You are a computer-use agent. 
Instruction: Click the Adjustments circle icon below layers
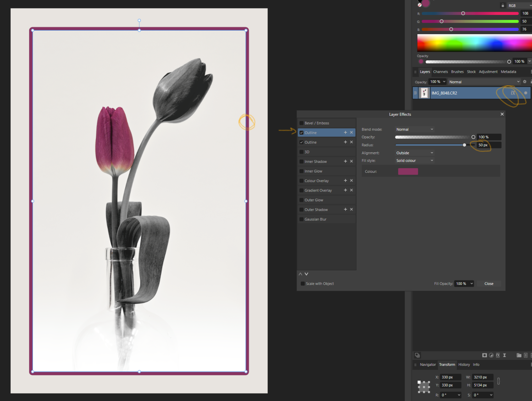(x=491, y=355)
